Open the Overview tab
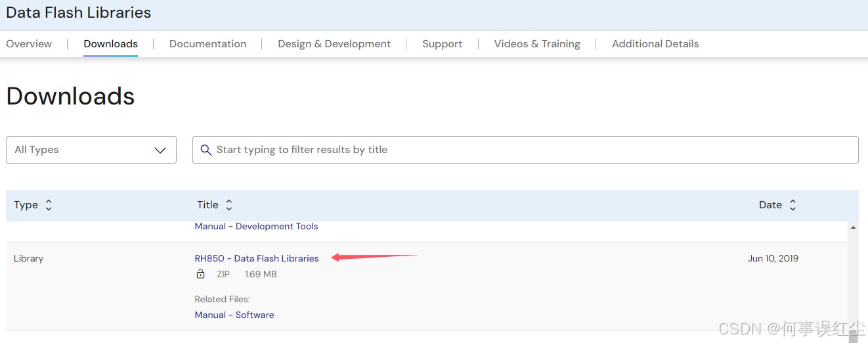 point(29,44)
